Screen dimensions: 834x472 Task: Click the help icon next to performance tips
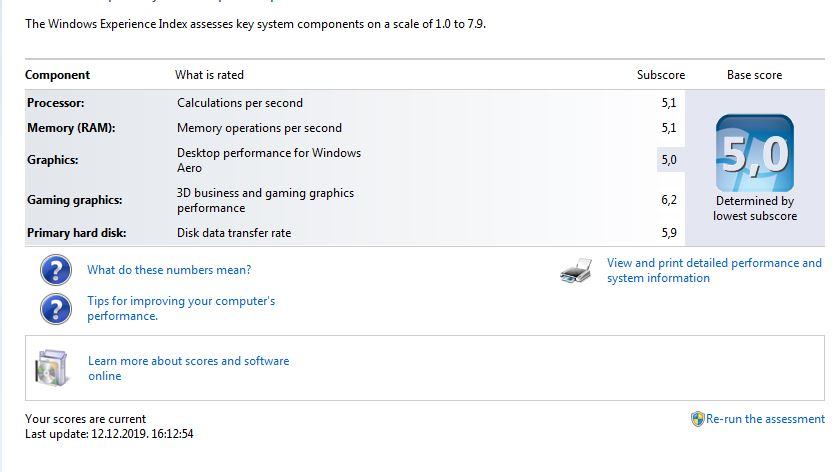[56, 308]
